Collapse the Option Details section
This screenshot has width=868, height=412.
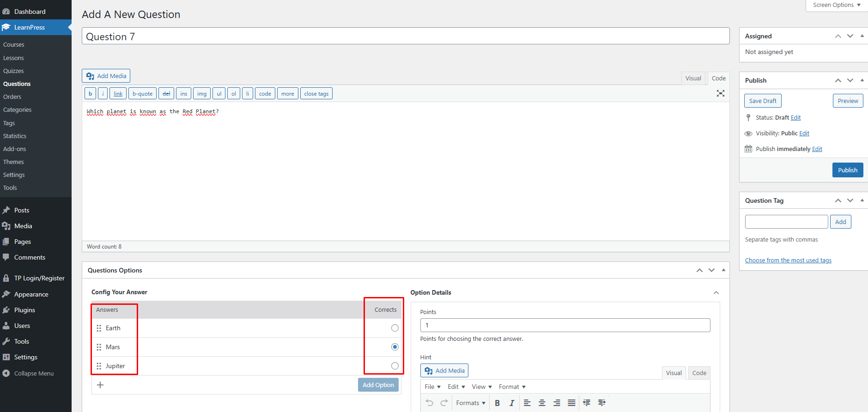716,293
